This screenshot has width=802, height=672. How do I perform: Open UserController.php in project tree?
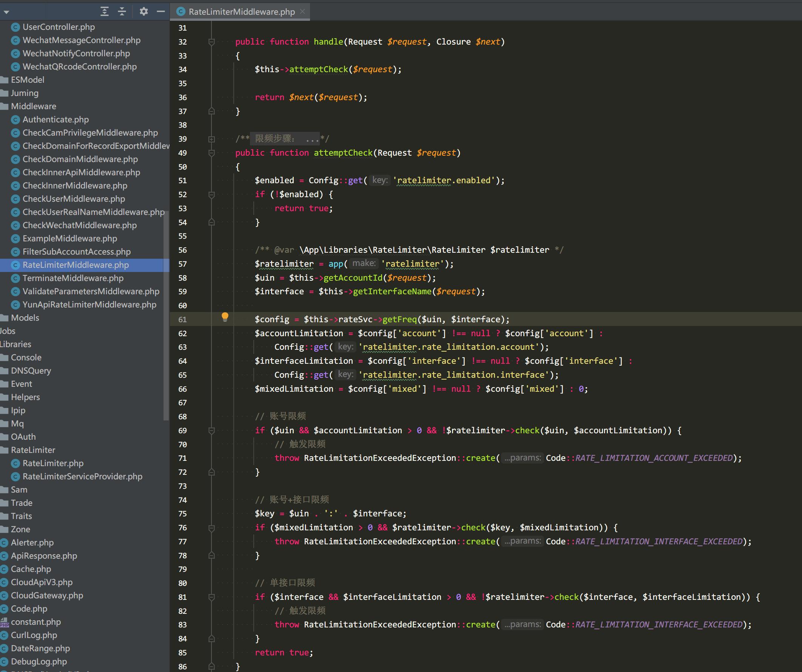coord(59,27)
